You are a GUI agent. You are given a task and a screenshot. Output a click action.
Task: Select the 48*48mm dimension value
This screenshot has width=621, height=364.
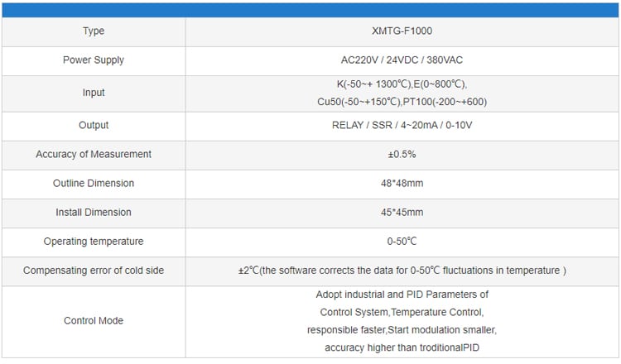point(402,183)
